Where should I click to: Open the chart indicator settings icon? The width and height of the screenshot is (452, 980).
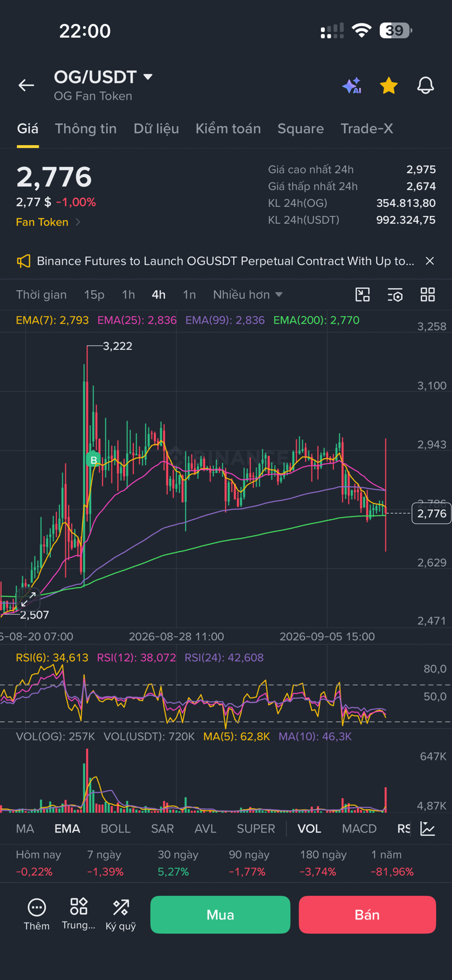tap(395, 295)
